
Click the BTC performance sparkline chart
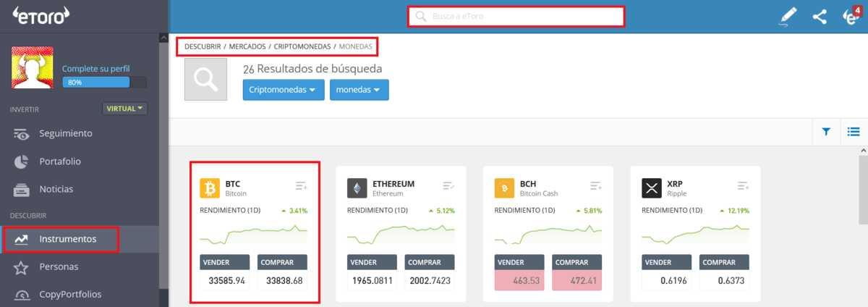tap(253, 233)
